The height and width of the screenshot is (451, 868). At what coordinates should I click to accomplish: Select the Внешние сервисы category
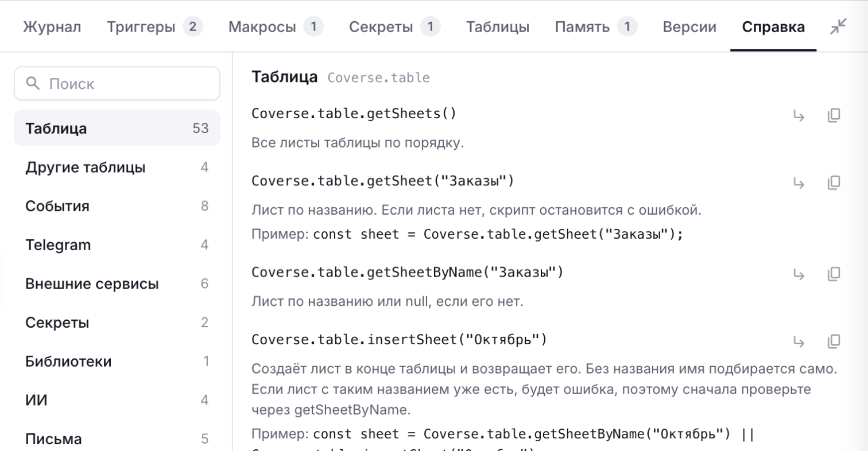pos(117,284)
